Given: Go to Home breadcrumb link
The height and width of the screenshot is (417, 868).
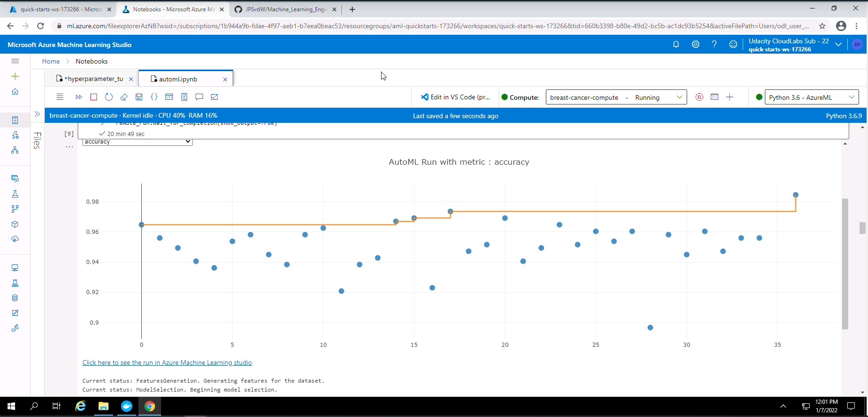Looking at the screenshot, I should (51, 61).
